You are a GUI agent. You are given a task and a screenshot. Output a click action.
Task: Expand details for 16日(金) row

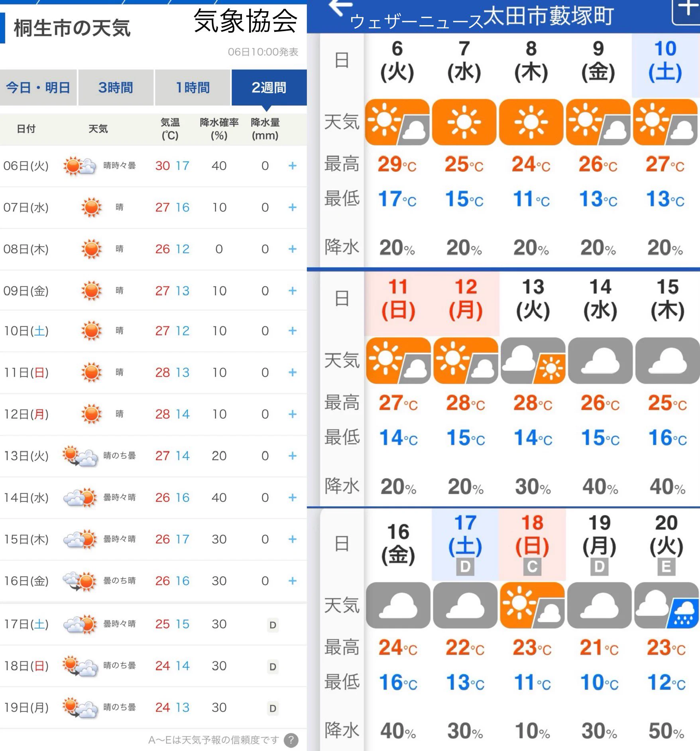293,581
